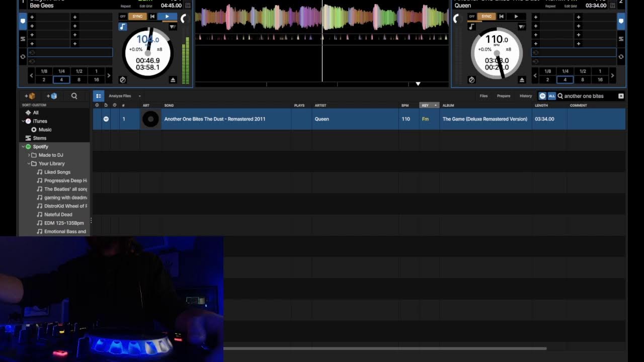Toggle the library list view icon

coord(99,96)
